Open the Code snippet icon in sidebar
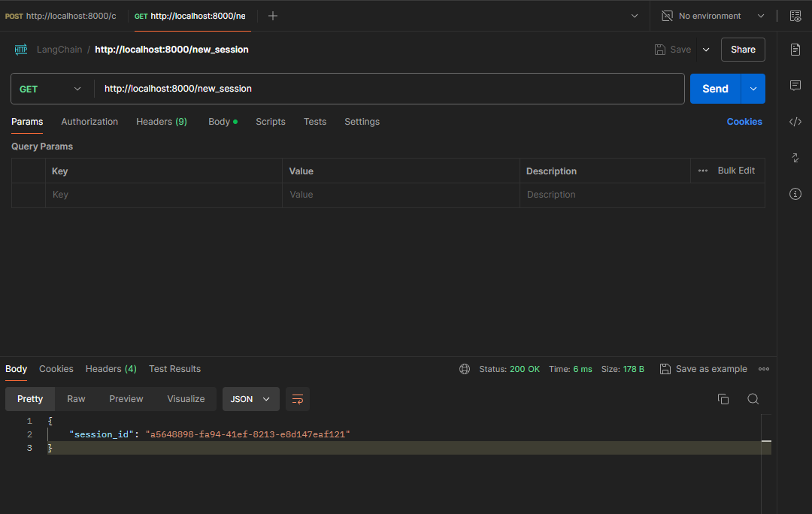Viewport: 812px width, 514px height. (795, 122)
